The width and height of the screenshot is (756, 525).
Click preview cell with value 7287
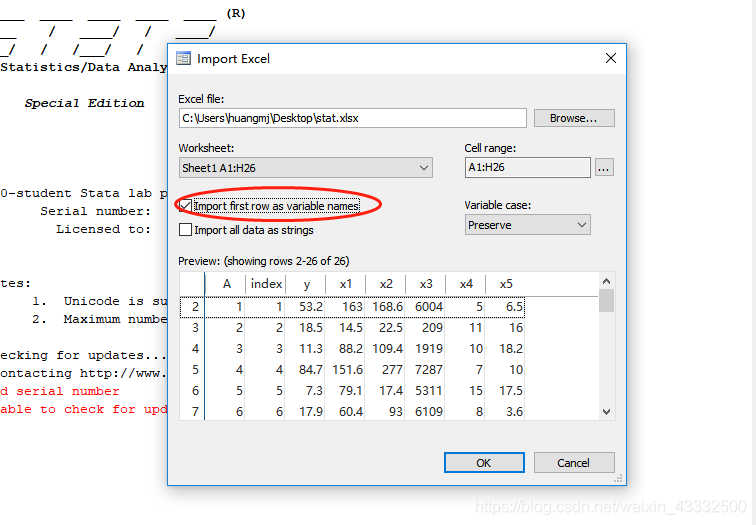point(425,370)
